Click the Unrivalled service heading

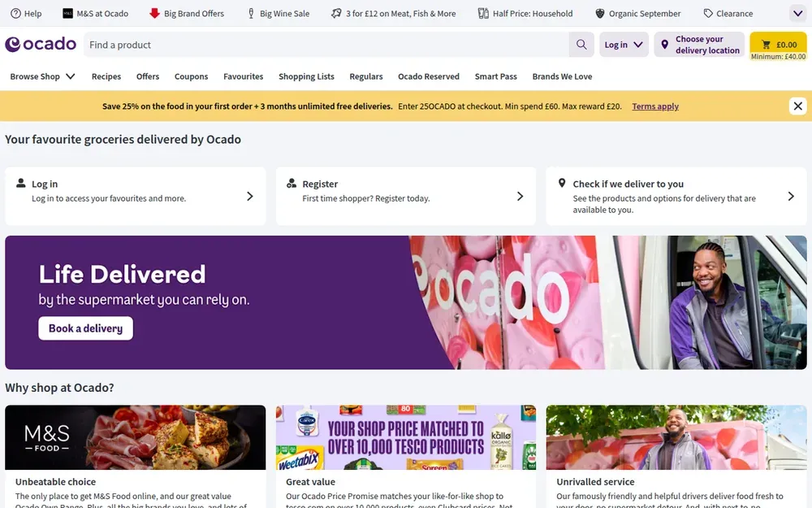click(595, 481)
